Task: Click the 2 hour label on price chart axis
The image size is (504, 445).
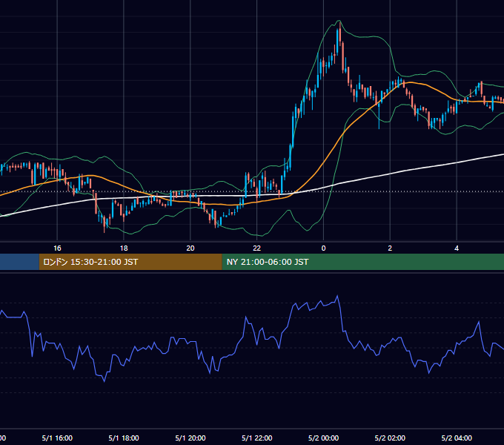Action: point(390,248)
